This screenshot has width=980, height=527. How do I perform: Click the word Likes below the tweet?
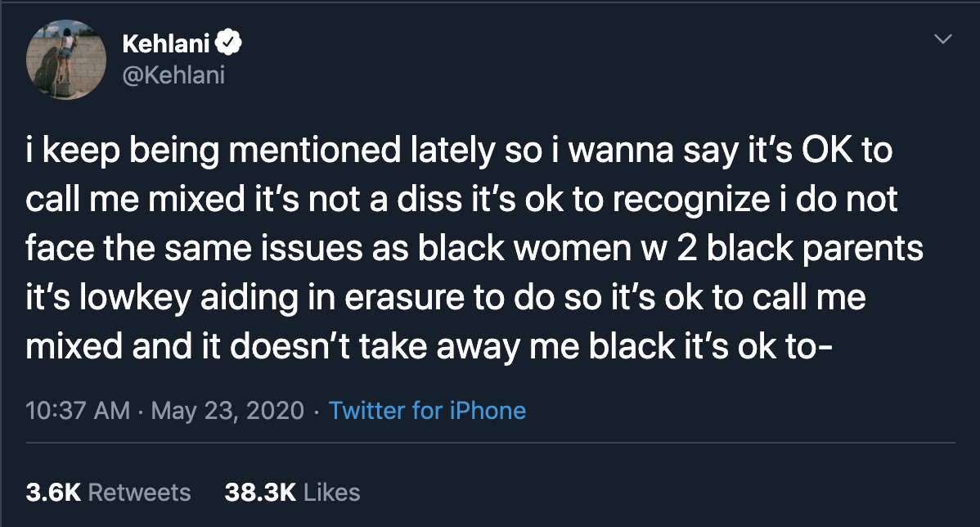331,492
